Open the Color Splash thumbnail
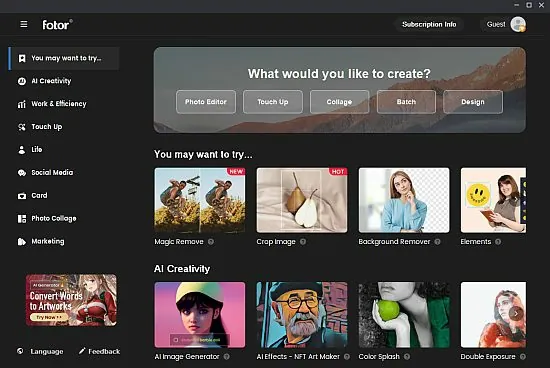The width and height of the screenshot is (550, 368). click(x=404, y=315)
